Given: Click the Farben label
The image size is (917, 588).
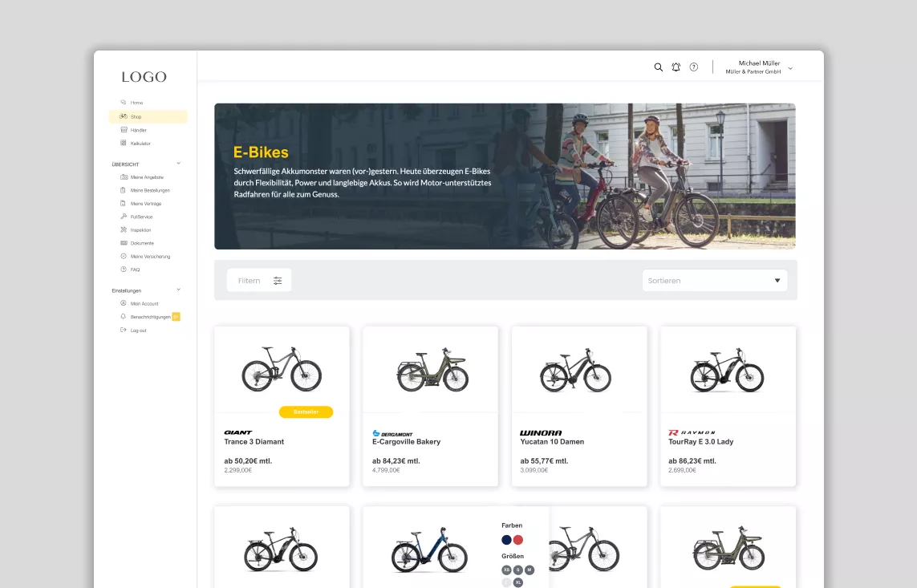Looking at the screenshot, I should (512, 525).
